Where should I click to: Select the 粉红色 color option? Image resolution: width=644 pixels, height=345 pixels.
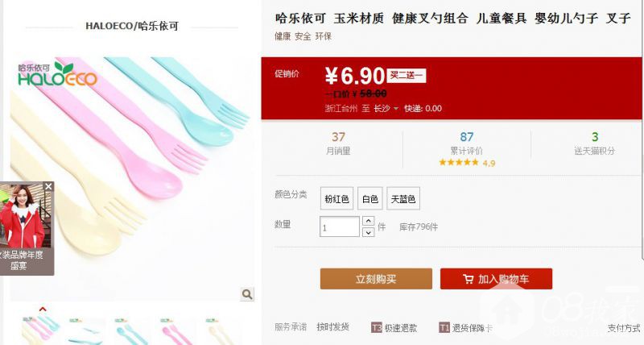click(336, 198)
